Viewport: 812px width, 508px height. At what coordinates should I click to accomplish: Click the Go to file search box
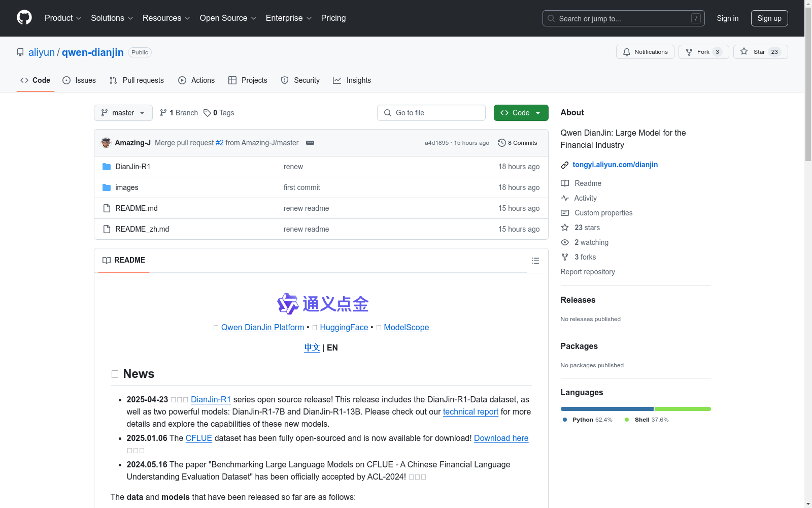pos(431,113)
